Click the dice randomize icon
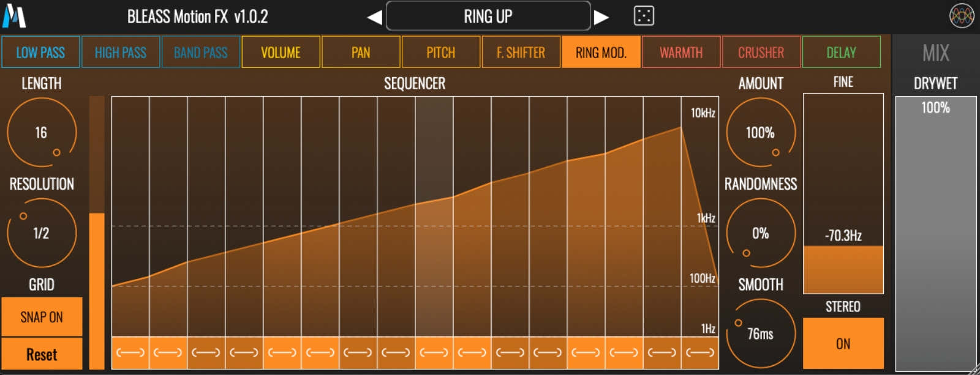This screenshot has height=375, width=980. coord(644,16)
